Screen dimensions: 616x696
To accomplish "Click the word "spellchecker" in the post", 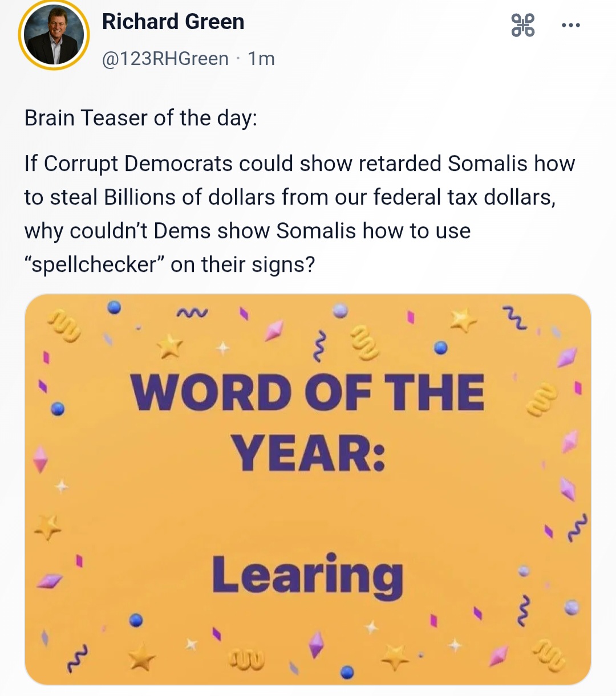I will tap(94, 264).
